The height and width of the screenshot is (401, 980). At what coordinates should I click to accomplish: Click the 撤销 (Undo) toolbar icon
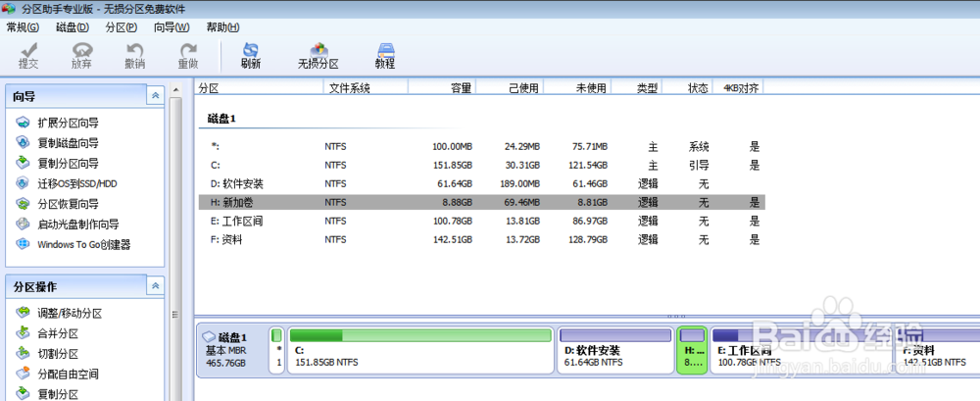click(x=135, y=56)
